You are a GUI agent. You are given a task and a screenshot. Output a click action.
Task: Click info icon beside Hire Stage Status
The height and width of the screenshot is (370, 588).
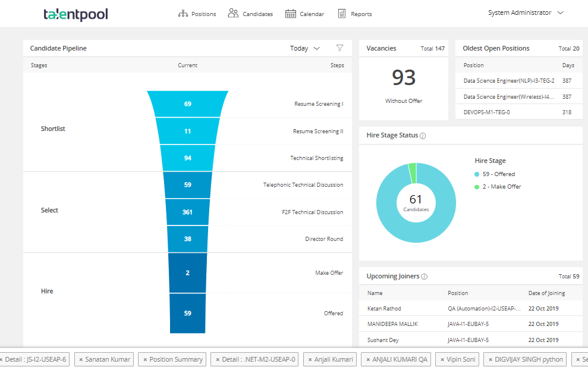coord(423,136)
